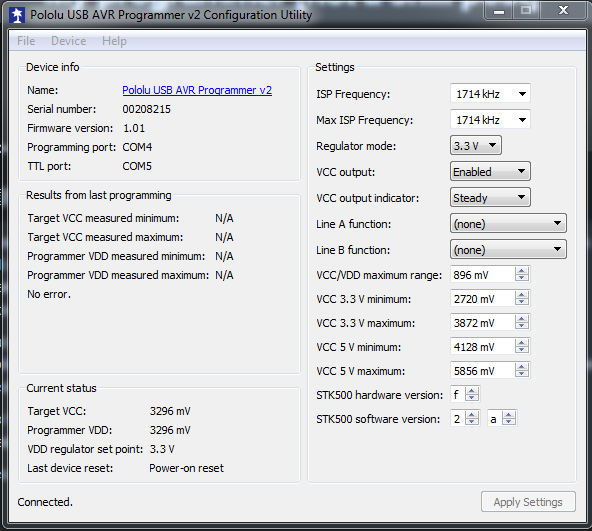Open the File menu
This screenshot has width=592, height=531.
26,41
